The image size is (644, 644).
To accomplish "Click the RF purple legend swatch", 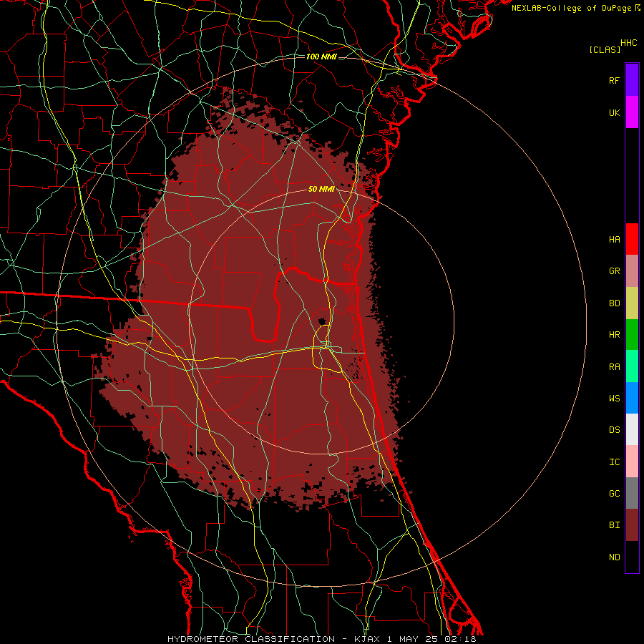I will [x=632, y=80].
